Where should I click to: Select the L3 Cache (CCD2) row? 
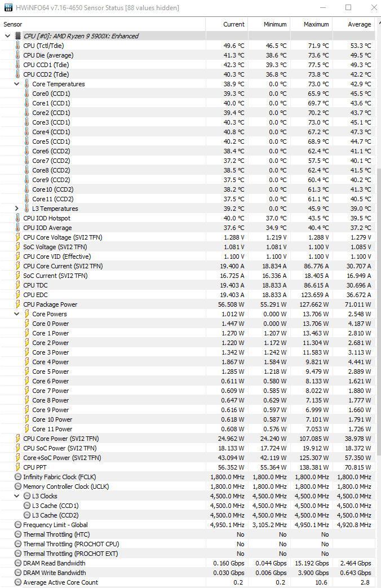tap(188, 515)
